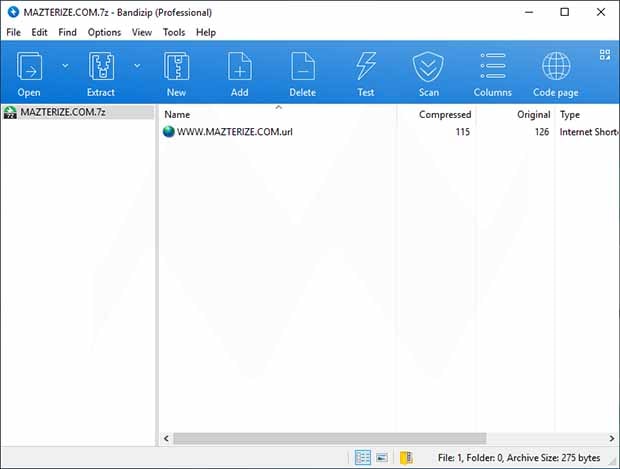Click the Internet Shortcut type cell
620x469 pixels.
[x=589, y=132]
